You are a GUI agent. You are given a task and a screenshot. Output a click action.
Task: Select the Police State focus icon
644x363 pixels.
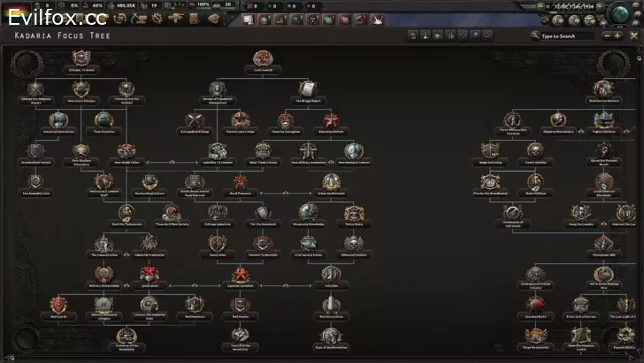tap(354, 213)
